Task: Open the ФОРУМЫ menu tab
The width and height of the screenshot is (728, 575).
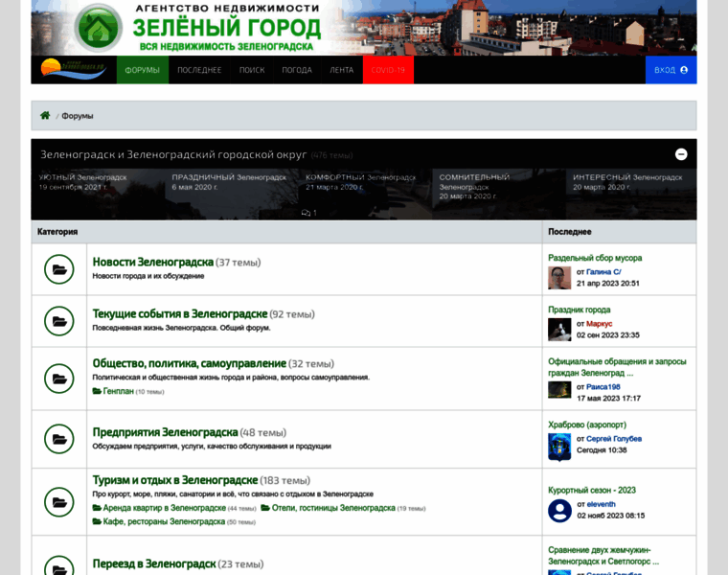Action: pyautogui.click(x=142, y=70)
